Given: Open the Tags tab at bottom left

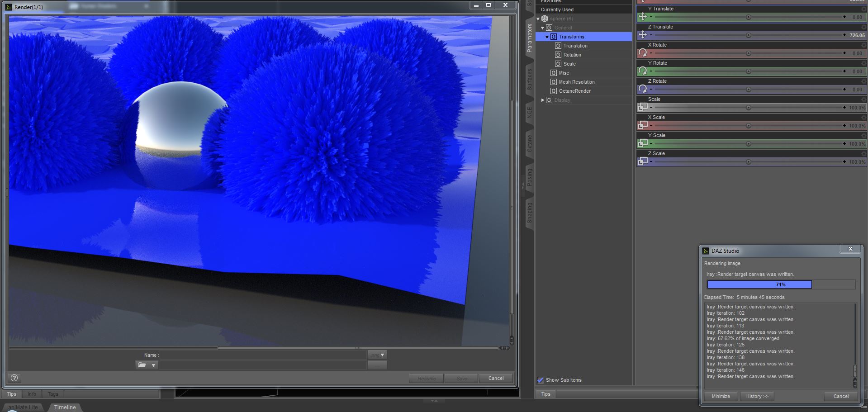Looking at the screenshot, I should coord(53,394).
